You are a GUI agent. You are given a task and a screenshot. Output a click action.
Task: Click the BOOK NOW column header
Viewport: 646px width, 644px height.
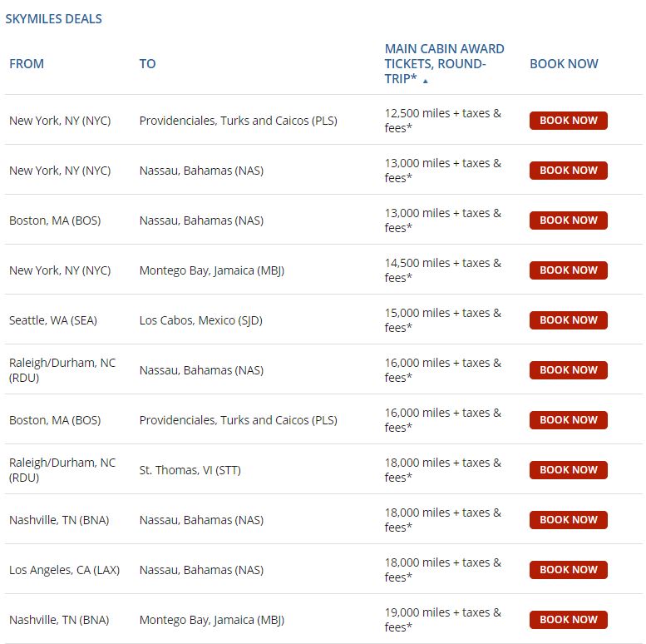coord(564,64)
